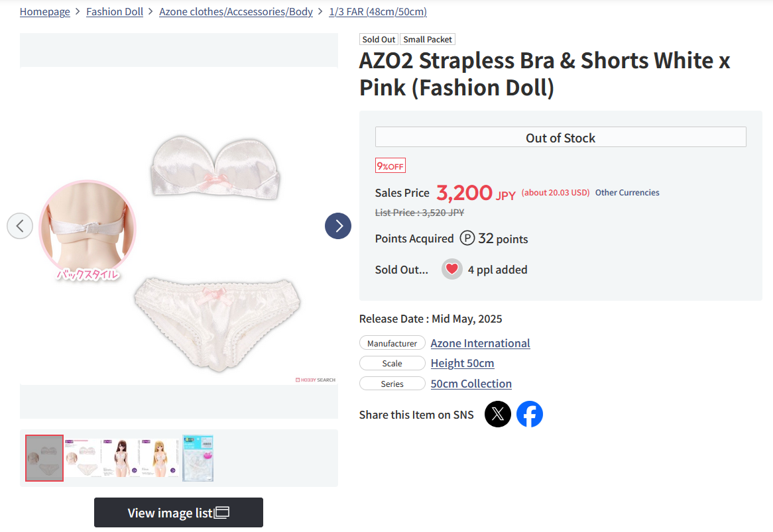Share item via Facebook icon

pyautogui.click(x=530, y=414)
